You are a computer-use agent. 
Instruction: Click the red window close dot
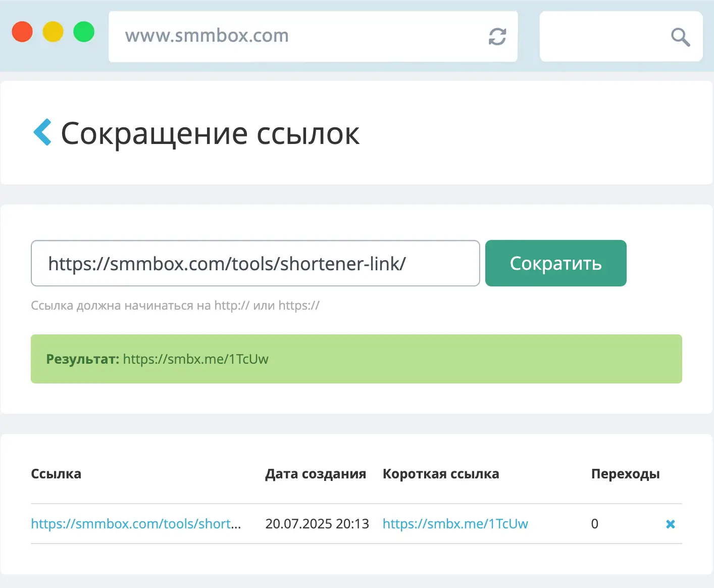[x=22, y=32]
